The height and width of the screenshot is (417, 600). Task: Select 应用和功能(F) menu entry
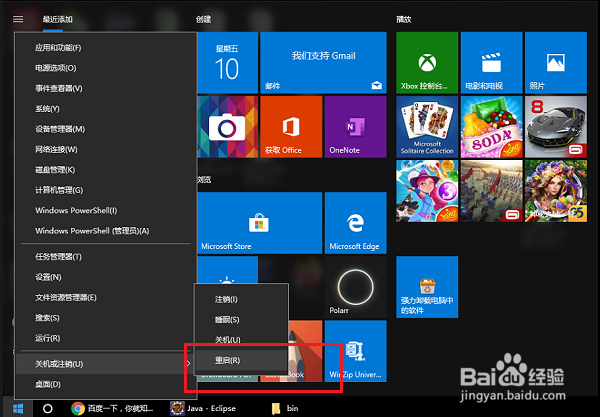coord(106,48)
